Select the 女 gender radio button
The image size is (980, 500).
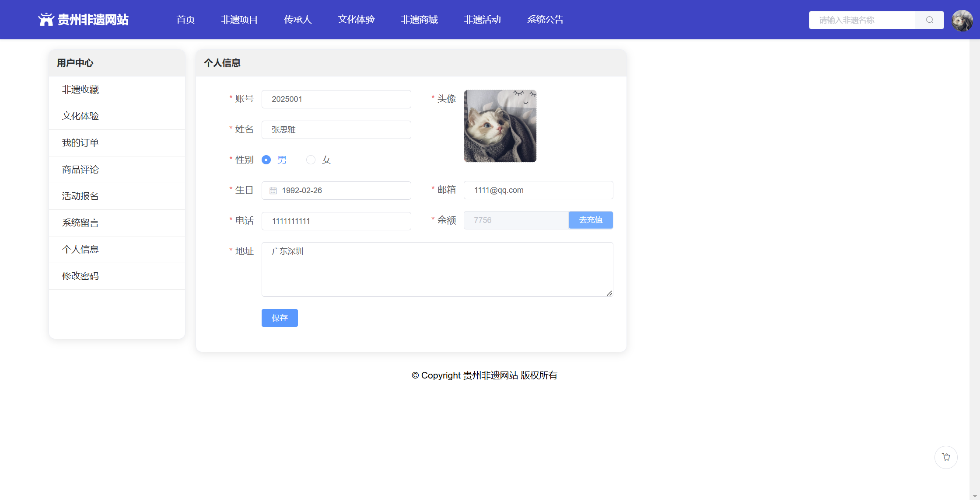click(x=311, y=160)
